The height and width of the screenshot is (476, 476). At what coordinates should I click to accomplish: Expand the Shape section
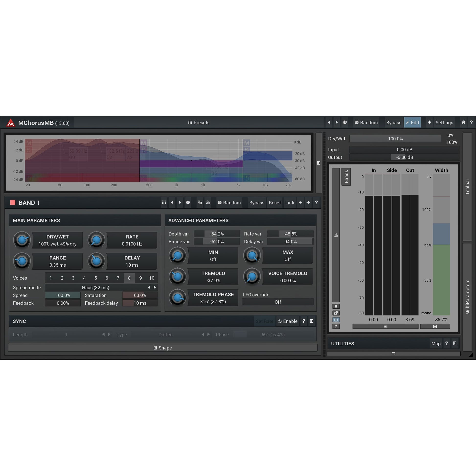pos(163,348)
